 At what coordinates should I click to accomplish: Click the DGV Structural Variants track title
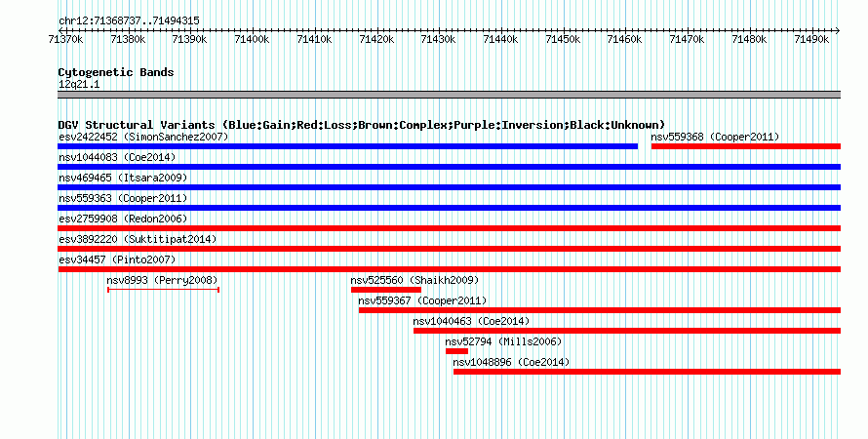coord(362,125)
